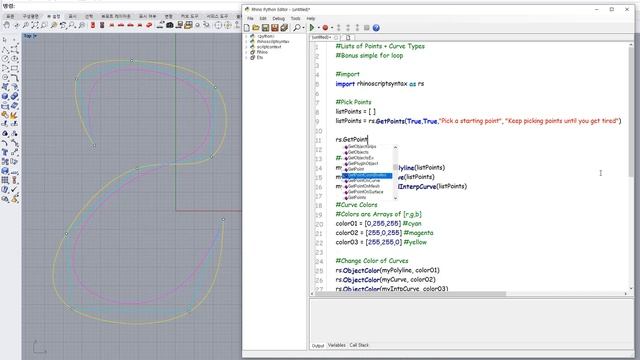The image size is (640, 360).
Task: Open the File menu in Python editor
Action: click(250, 18)
